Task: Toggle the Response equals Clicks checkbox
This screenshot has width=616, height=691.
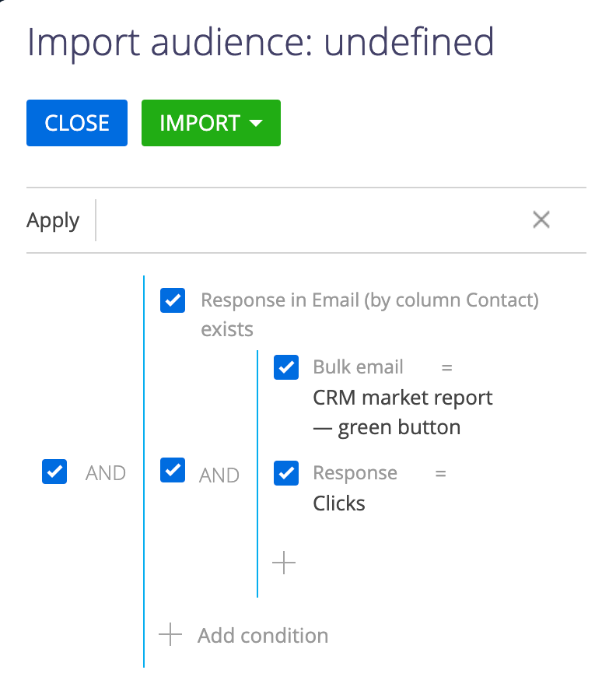Action: (286, 473)
